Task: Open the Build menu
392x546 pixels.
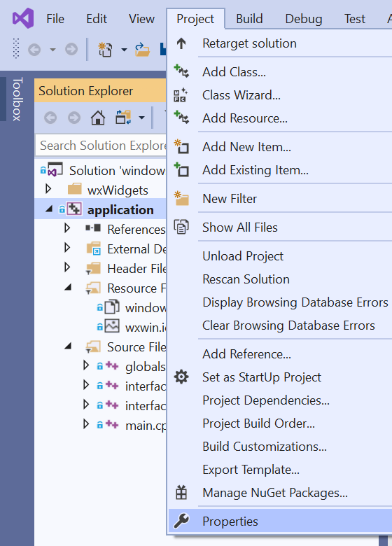Action: 249,19
